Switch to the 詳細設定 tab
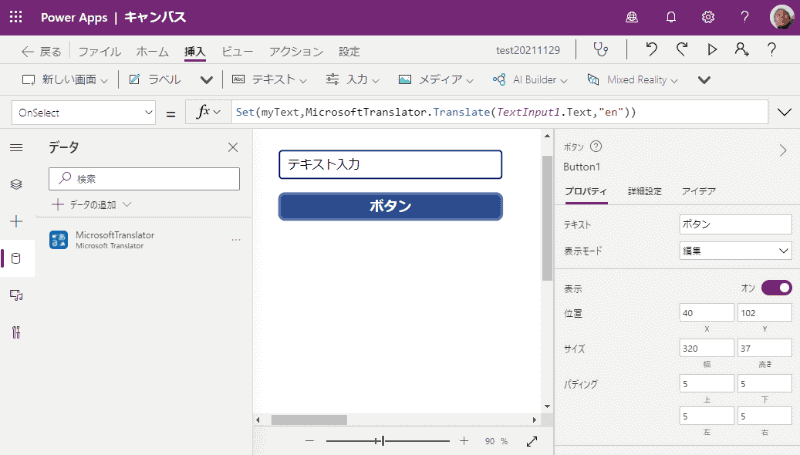Viewport: 800px width, 455px height. [x=644, y=190]
